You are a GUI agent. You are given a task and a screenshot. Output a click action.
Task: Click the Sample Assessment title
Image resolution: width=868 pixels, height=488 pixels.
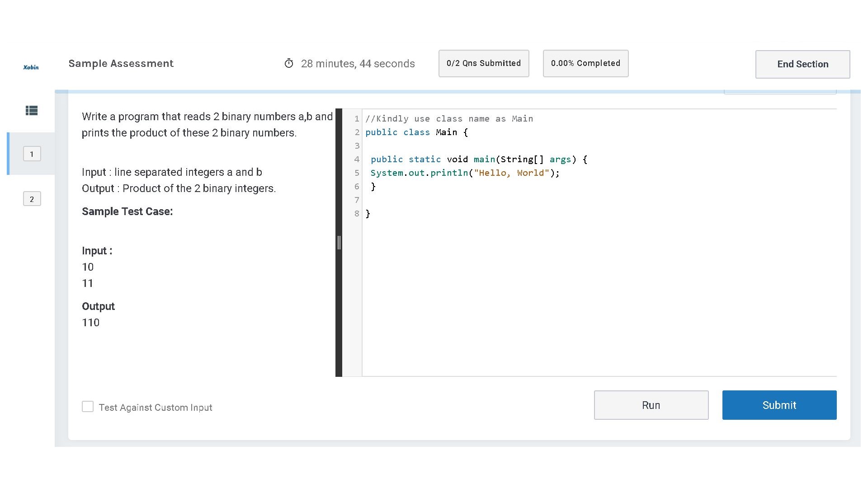pos(121,64)
